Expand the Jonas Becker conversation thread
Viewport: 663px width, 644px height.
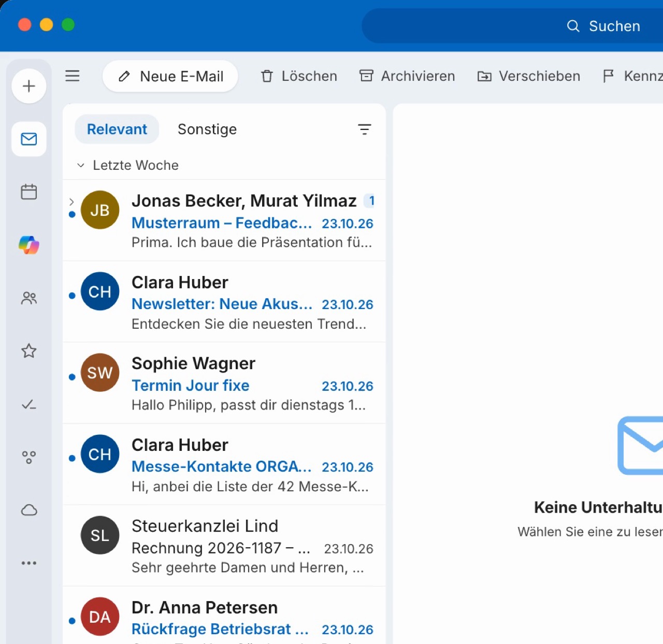[72, 201]
